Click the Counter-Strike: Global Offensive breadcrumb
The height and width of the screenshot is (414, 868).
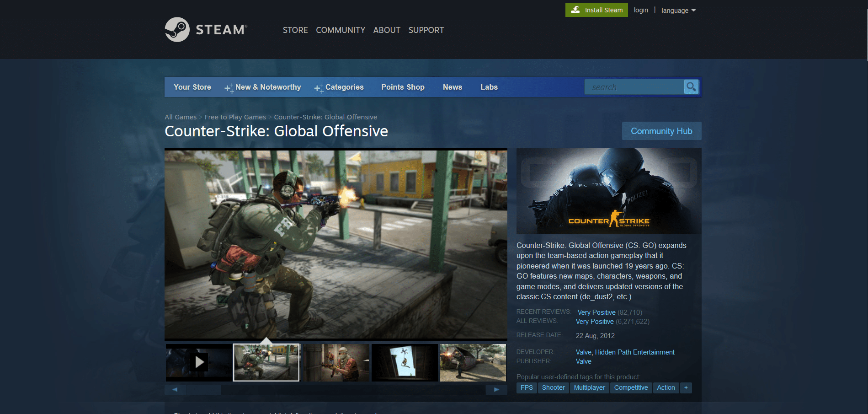coord(325,117)
